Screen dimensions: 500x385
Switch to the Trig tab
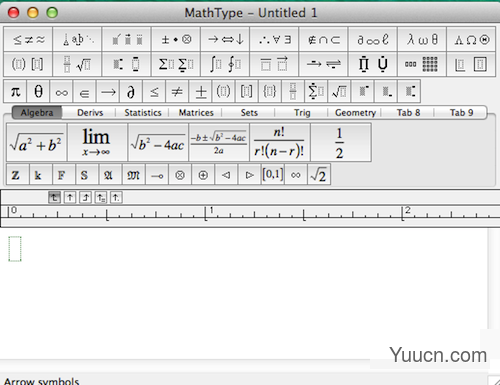pos(302,113)
